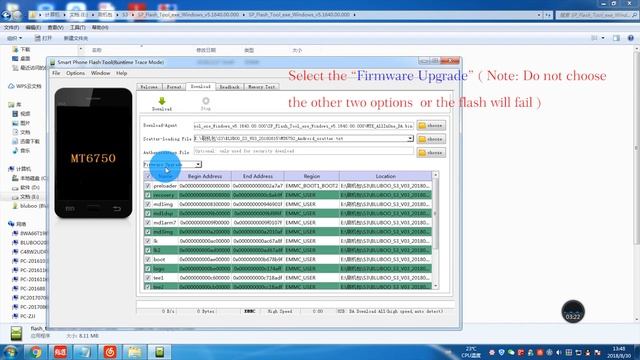Select 视频 library in the sidebar
The width and height of the screenshot is (640, 360).
coord(22,113)
